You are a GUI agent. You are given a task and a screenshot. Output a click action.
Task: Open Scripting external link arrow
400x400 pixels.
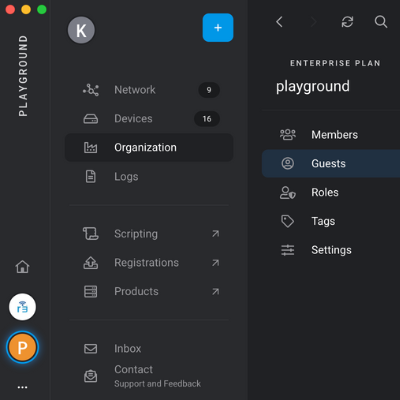[x=216, y=234]
